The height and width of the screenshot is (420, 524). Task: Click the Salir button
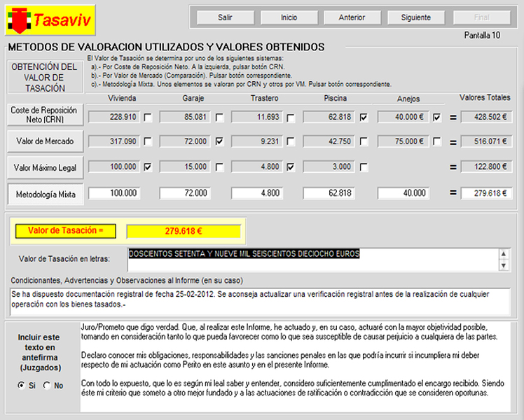point(226,17)
